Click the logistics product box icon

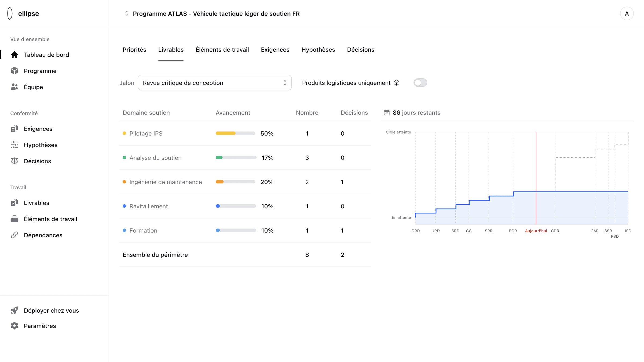pos(397,83)
